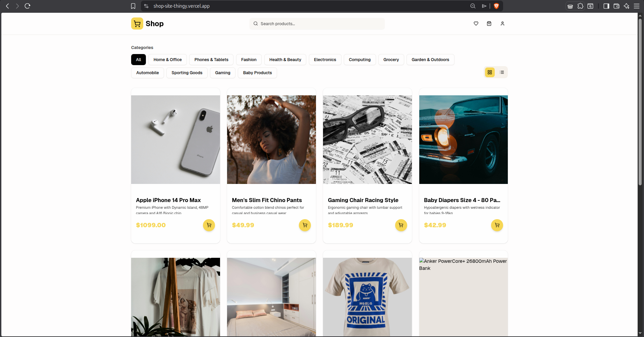644x337 pixels.
Task: Open Men's Slim Fit Chino Pants image
Action: (x=271, y=140)
